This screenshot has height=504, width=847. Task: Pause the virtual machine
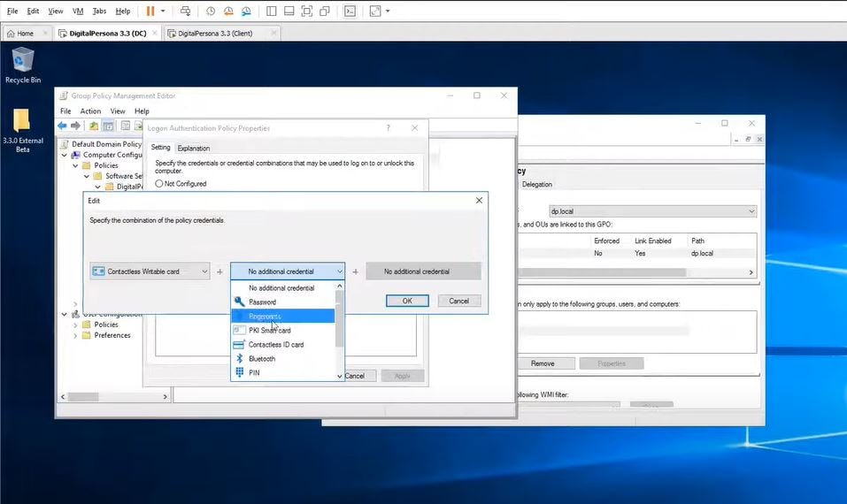click(150, 11)
